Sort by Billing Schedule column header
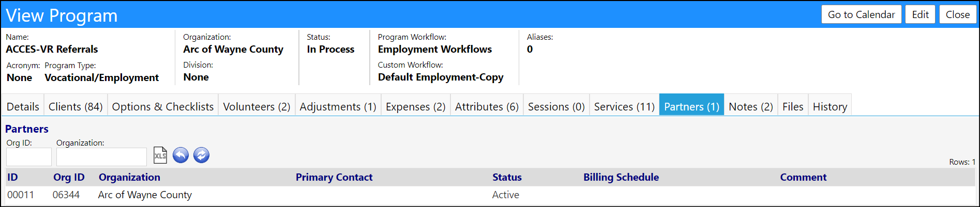 coord(621,177)
